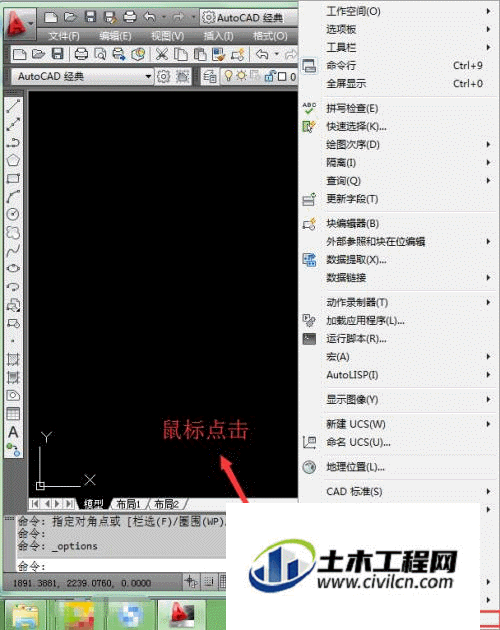The height and width of the screenshot is (630, 500).
Task: Select the Gradient fill tool
Action: (x=13, y=377)
